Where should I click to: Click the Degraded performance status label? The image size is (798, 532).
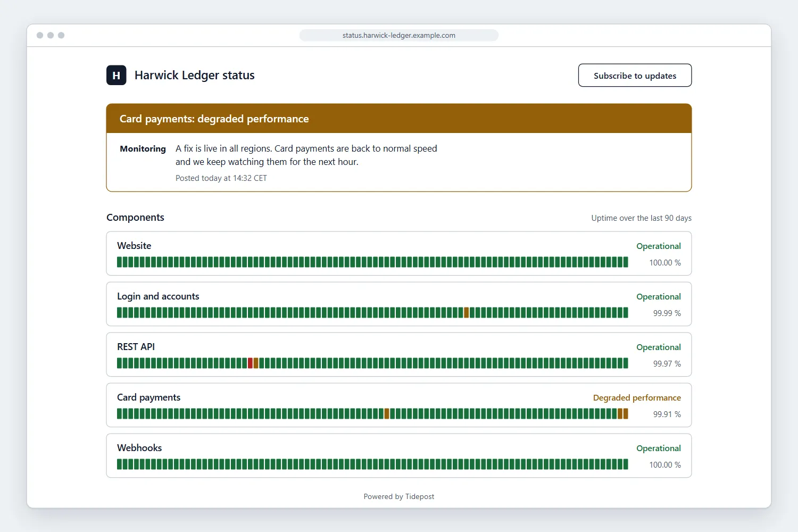tap(637, 398)
